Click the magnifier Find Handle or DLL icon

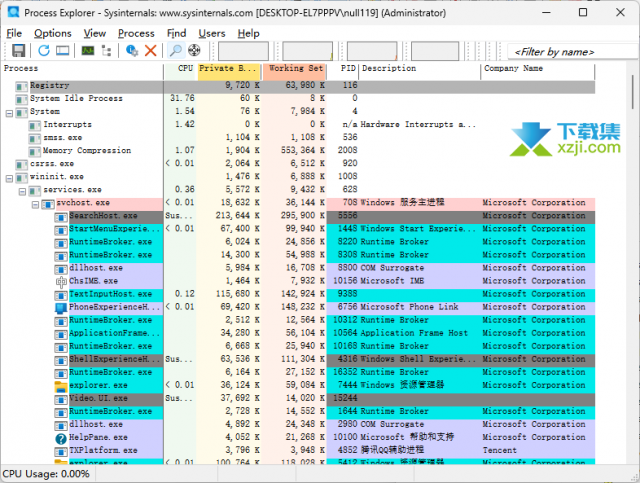pos(175,50)
